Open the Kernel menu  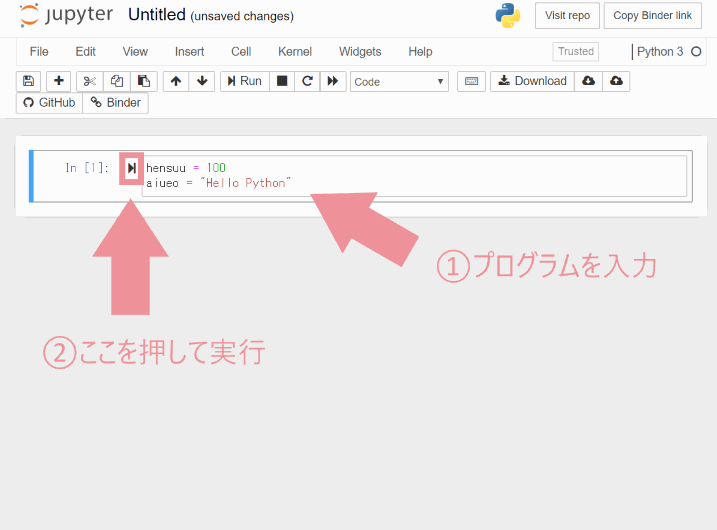pos(295,51)
